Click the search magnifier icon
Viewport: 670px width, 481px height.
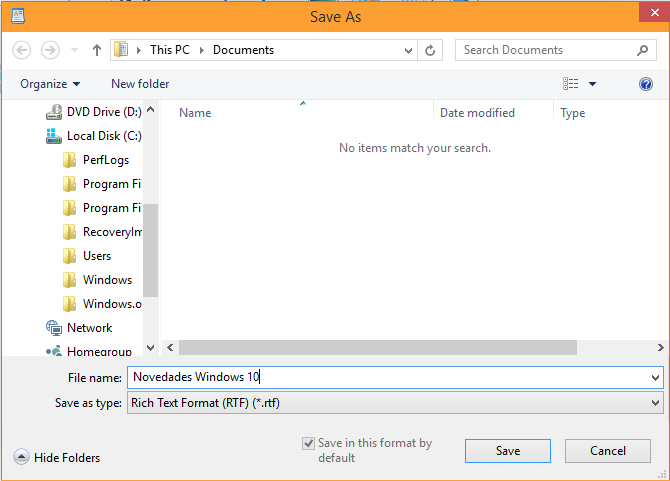click(643, 50)
